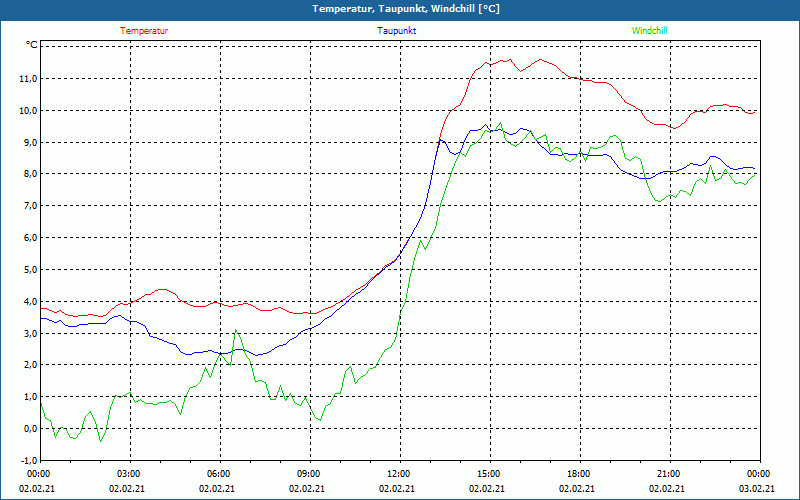Click the 03:00 time axis label

(x=129, y=474)
